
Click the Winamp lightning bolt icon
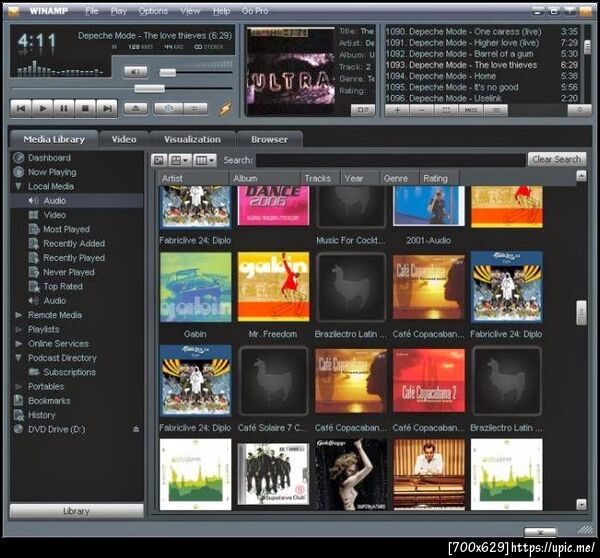click(225, 109)
